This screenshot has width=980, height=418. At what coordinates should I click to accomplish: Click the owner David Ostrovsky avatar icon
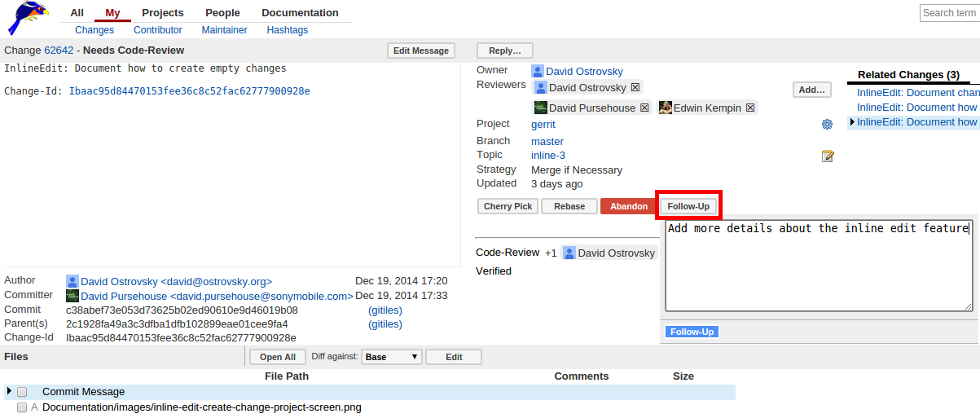[538, 72]
